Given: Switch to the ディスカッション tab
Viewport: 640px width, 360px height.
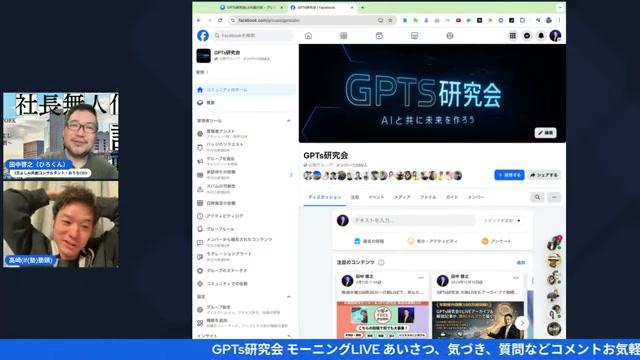Looking at the screenshot, I should point(324,197).
